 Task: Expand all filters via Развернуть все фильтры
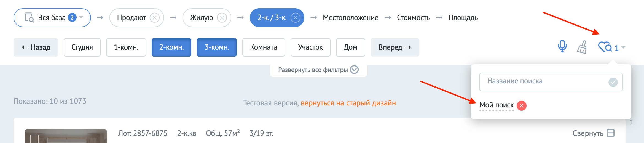click(318, 70)
